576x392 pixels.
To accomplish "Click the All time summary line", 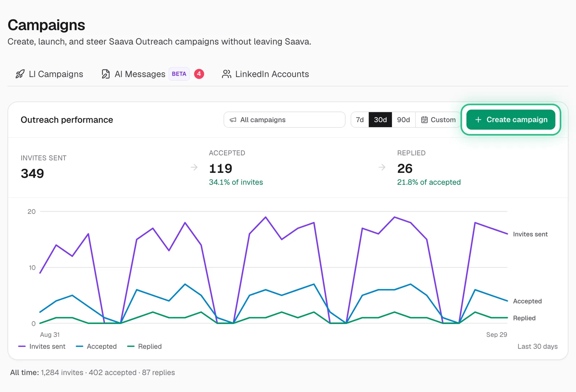I will point(93,373).
